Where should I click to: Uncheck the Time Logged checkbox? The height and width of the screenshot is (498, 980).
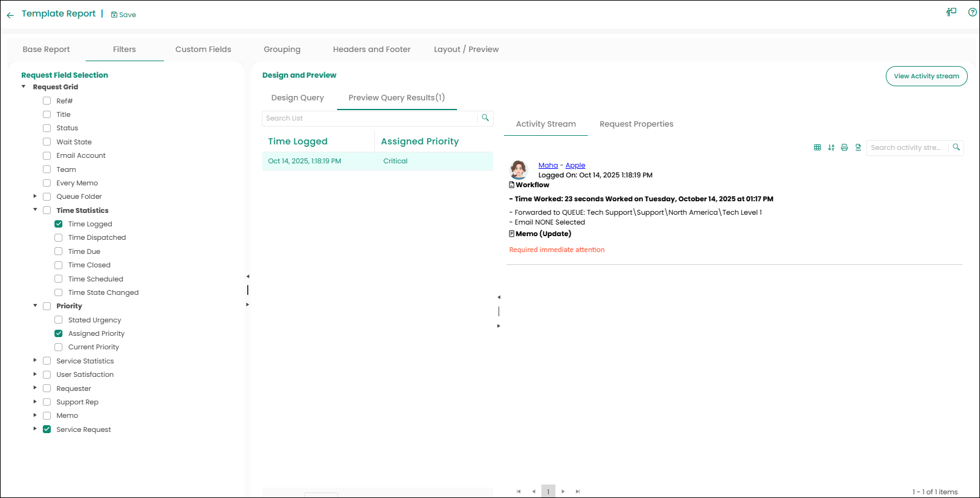pyautogui.click(x=59, y=224)
